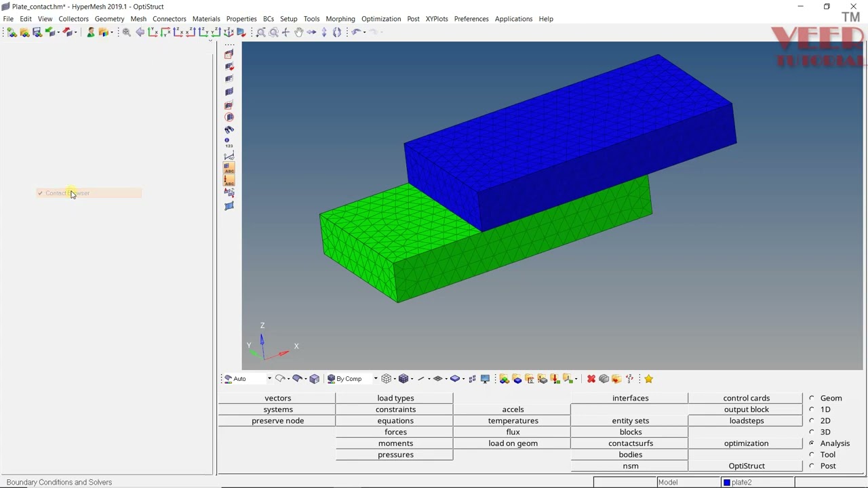The height and width of the screenshot is (488, 868).
Task: Click the User Profiles person icon
Action: (91, 32)
